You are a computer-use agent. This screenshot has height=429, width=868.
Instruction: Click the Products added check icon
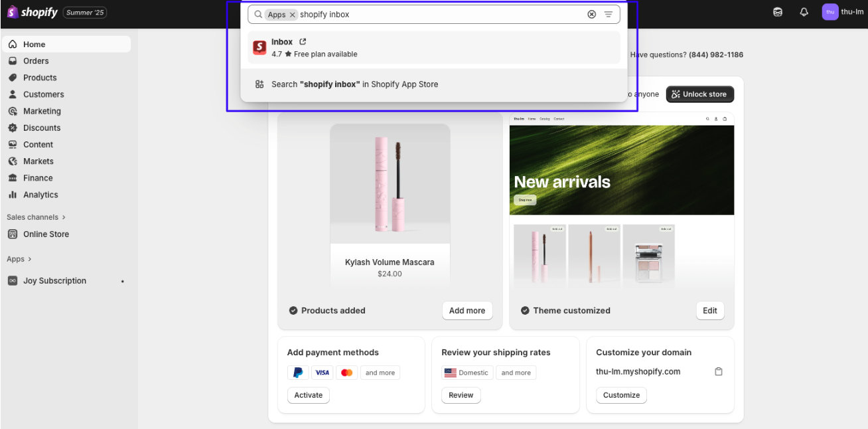click(293, 311)
